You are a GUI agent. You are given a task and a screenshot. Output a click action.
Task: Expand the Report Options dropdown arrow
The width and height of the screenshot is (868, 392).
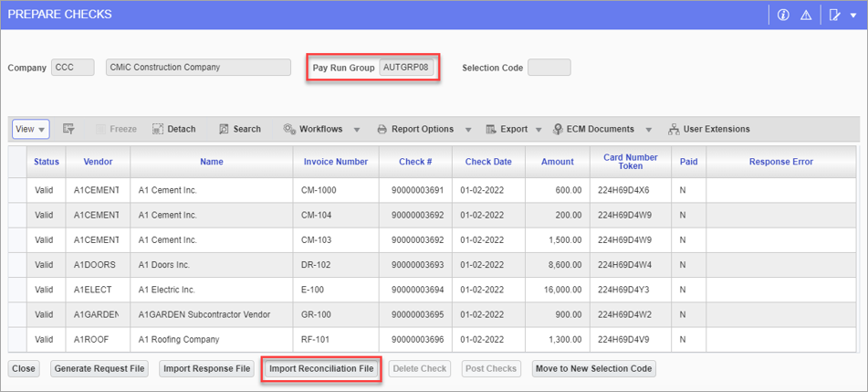[x=467, y=130]
